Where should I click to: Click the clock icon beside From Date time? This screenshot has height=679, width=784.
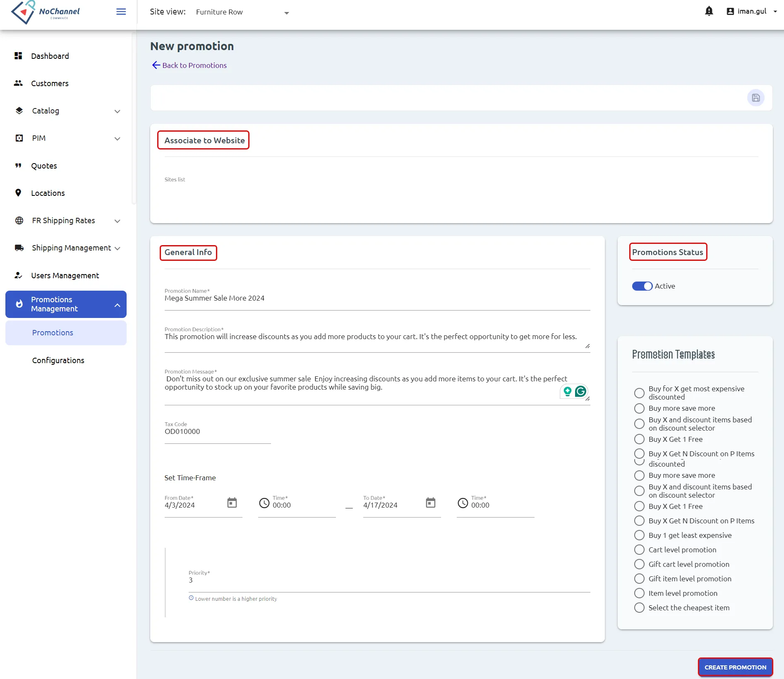pyautogui.click(x=264, y=503)
